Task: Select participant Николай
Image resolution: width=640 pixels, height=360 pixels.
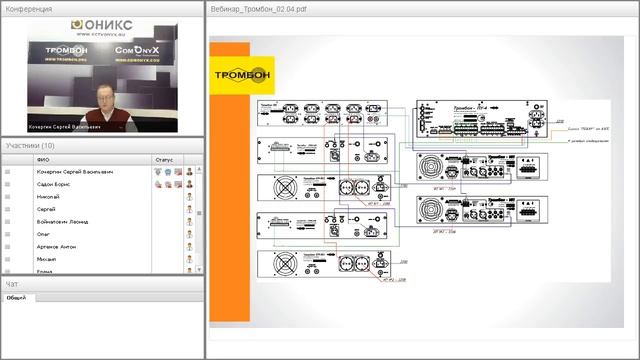Action: click(48, 197)
